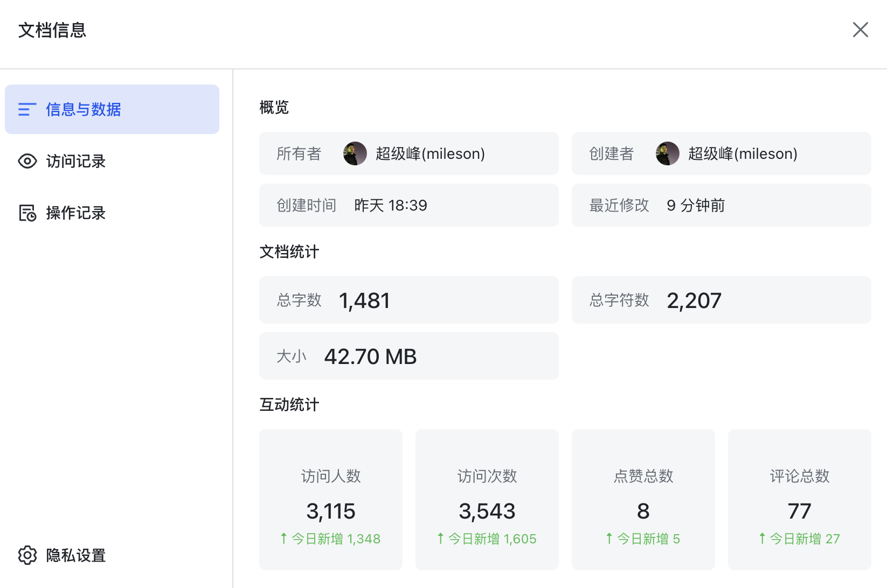The width and height of the screenshot is (887, 588).
Task: Click the 点赞总数 statistics card
Action: [643, 499]
